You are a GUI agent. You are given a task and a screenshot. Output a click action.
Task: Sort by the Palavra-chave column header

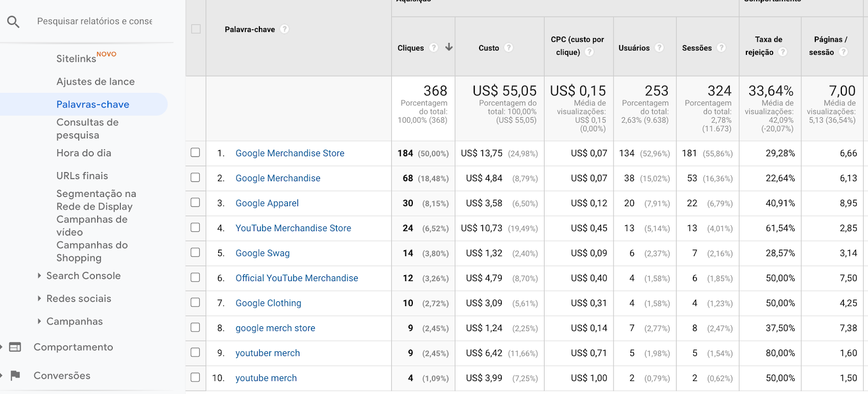(250, 29)
